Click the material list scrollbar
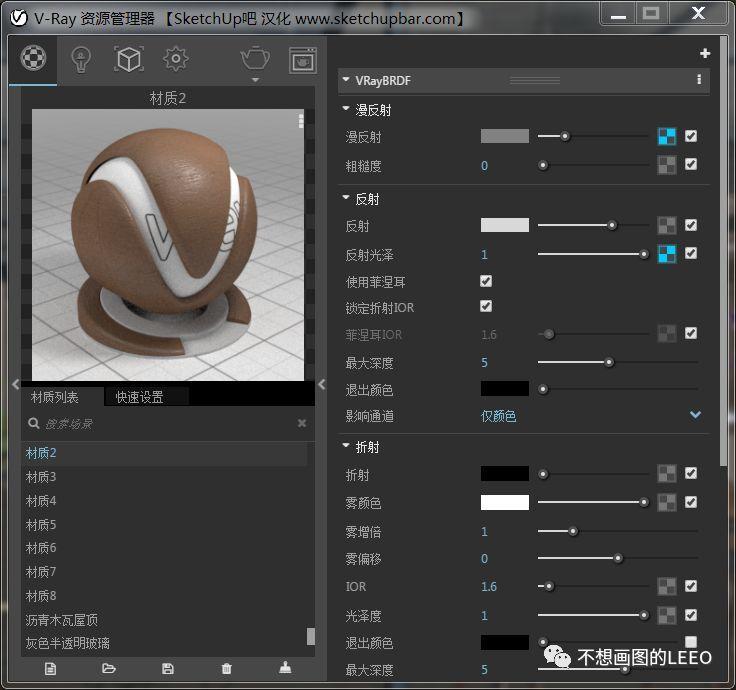 coord(311,637)
